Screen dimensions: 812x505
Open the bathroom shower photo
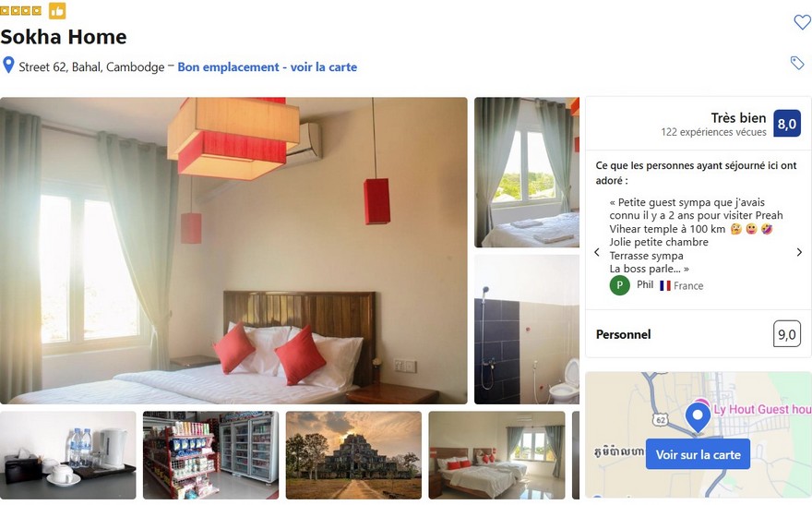click(x=527, y=330)
